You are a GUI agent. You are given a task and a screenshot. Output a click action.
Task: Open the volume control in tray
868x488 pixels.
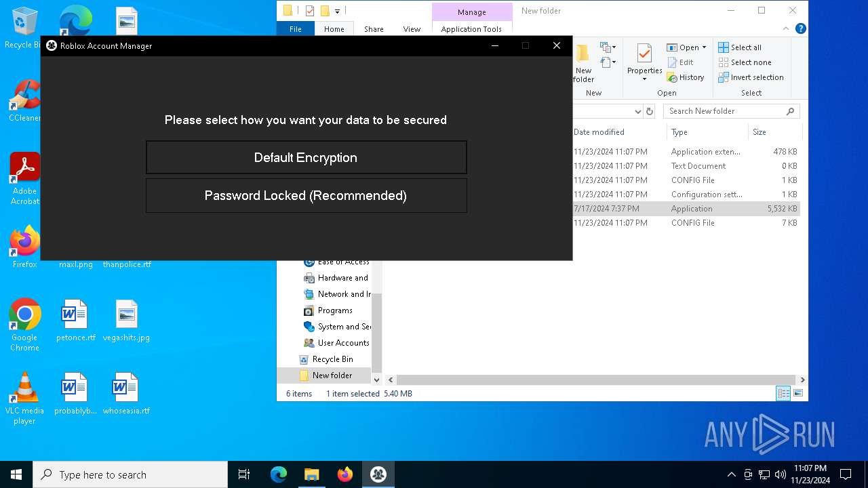[781, 474]
